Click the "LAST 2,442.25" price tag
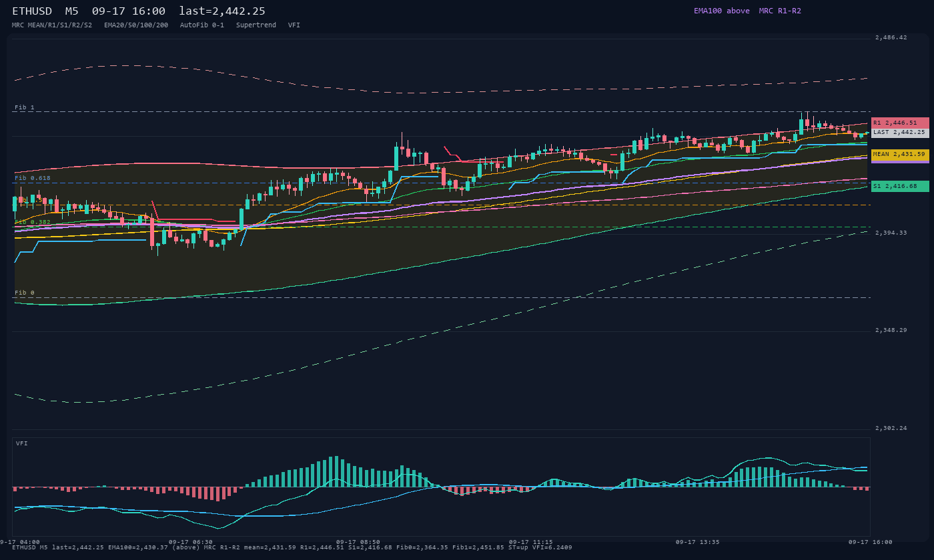 coord(900,133)
